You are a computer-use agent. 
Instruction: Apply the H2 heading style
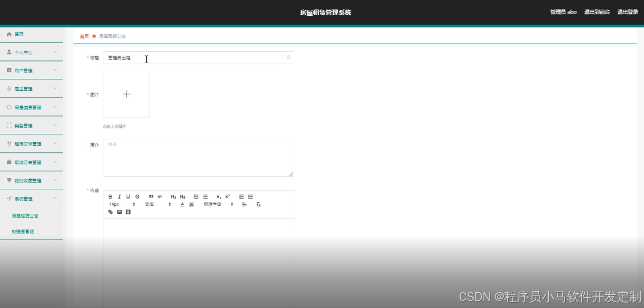pos(182,196)
